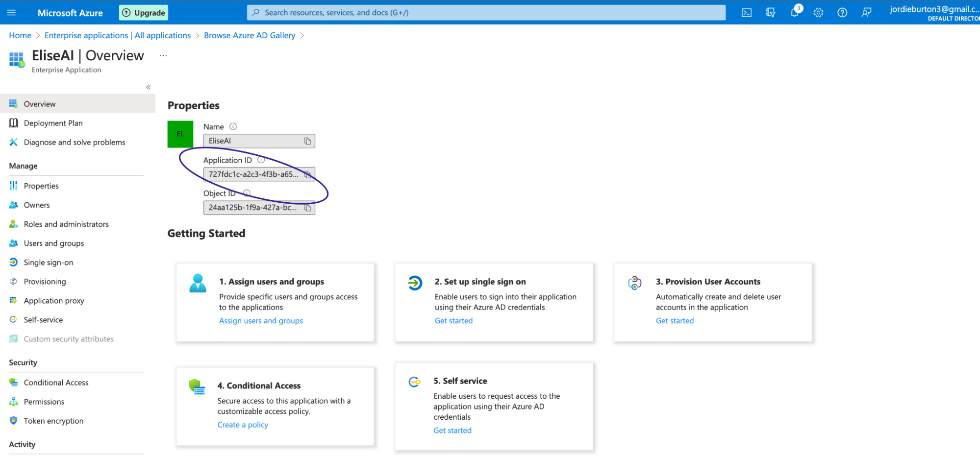Click Get started under Set up single sign on
This screenshot has width=980, height=456.
click(x=453, y=320)
